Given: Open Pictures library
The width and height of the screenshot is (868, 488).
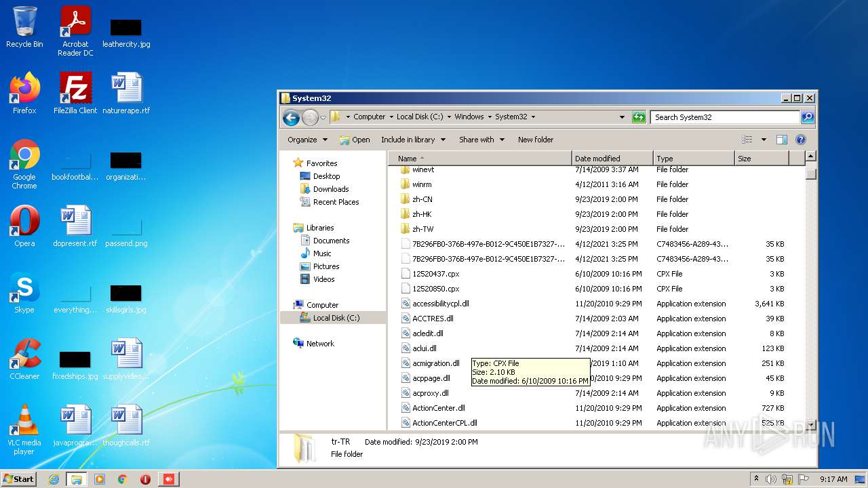Looking at the screenshot, I should point(326,266).
